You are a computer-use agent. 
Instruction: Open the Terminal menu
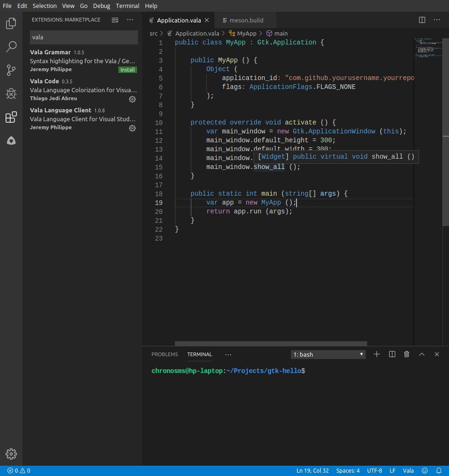click(x=127, y=6)
